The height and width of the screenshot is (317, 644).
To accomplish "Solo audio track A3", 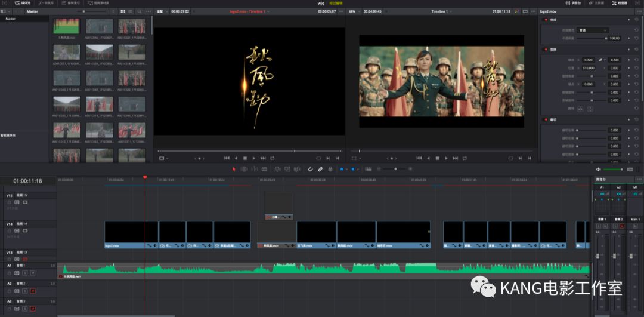I will [24, 309].
